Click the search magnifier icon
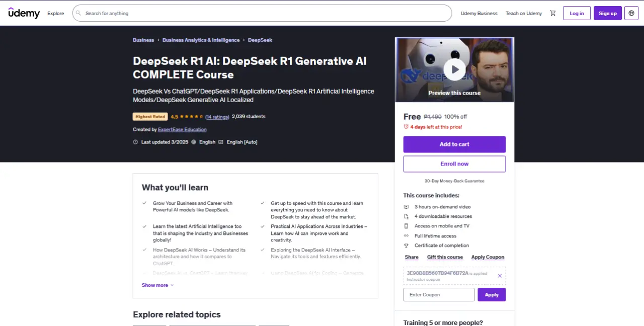Image resolution: width=644 pixels, height=326 pixels. click(x=79, y=13)
